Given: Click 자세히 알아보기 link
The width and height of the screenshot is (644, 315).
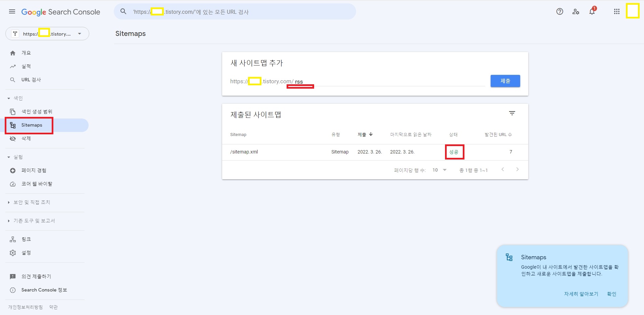Looking at the screenshot, I should [x=581, y=294].
